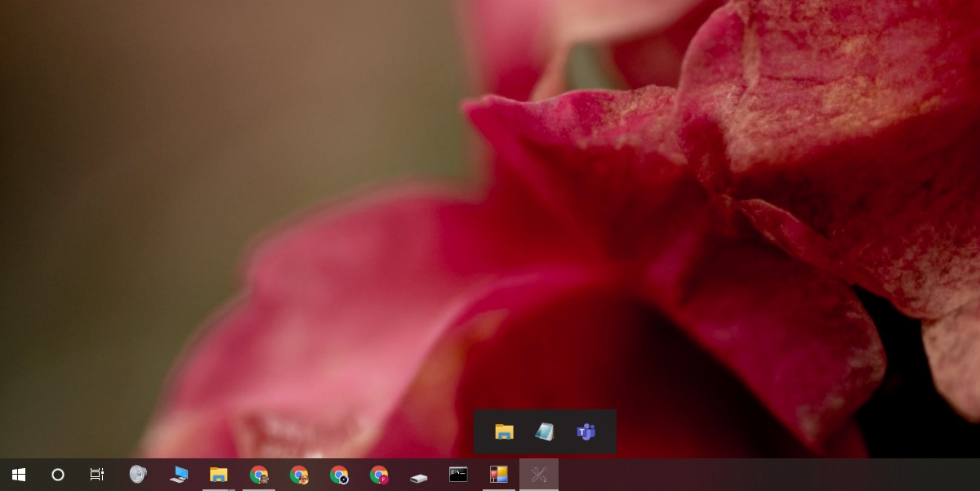Viewport: 980px width, 491px height.
Task: Launch Microsoft Teams from popup panel
Action: pyautogui.click(x=586, y=432)
